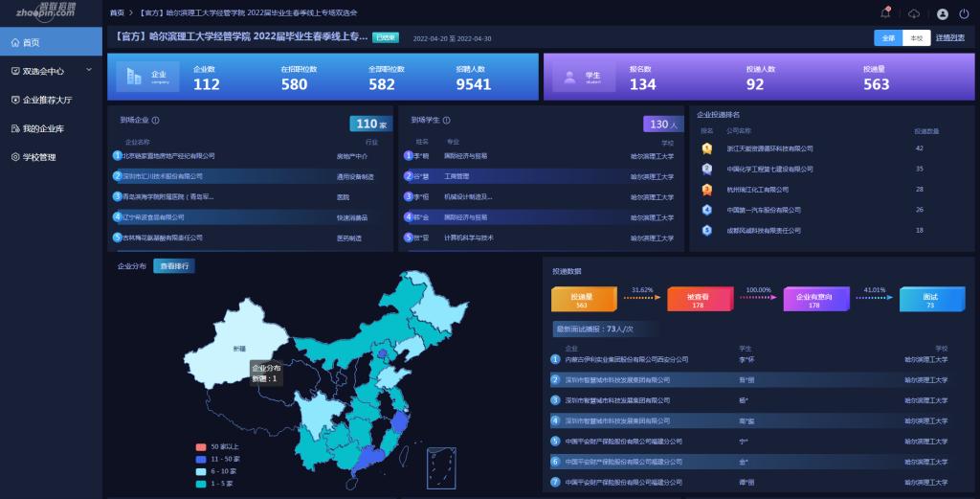Click the info icon beside 到场企业
The image size is (980, 499).
(156, 121)
